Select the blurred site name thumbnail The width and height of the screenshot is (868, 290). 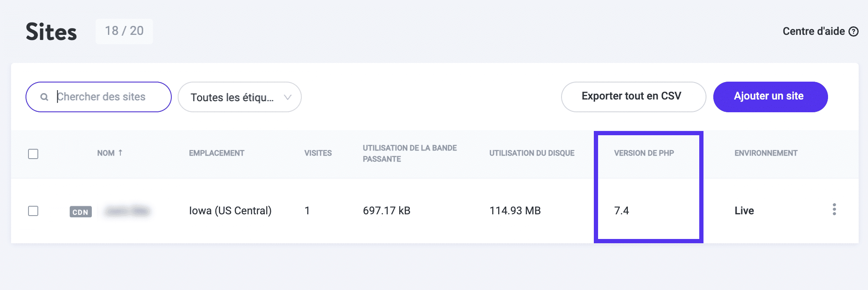pyautogui.click(x=126, y=210)
